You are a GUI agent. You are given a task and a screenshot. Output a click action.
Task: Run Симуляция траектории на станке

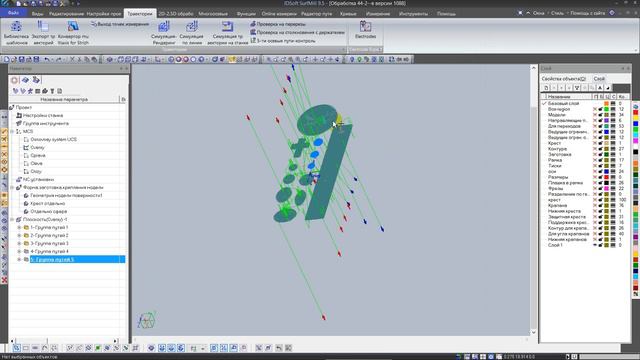pyautogui.click(x=227, y=33)
